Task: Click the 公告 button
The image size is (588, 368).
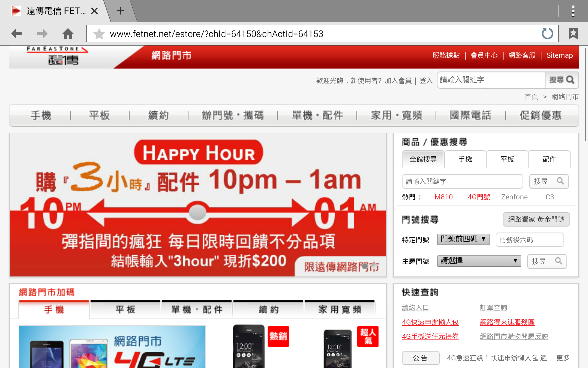Action: point(421,358)
